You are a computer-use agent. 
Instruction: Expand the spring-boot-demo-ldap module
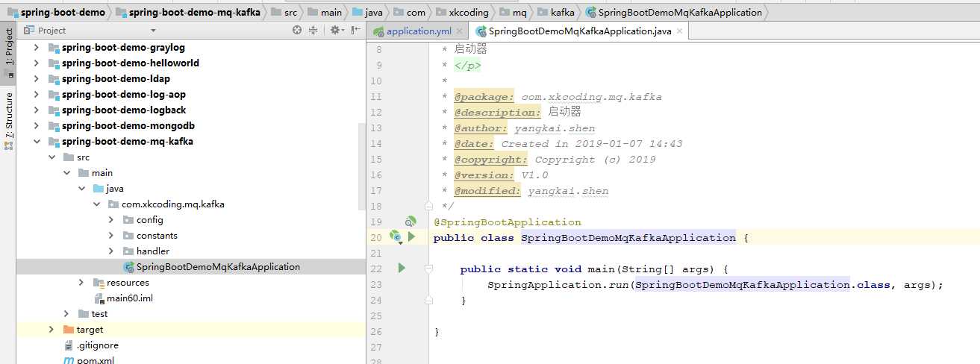[x=36, y=79]
